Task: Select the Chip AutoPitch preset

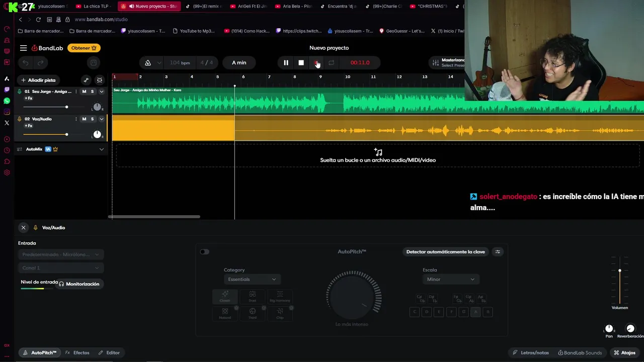Action: (280, 313)
